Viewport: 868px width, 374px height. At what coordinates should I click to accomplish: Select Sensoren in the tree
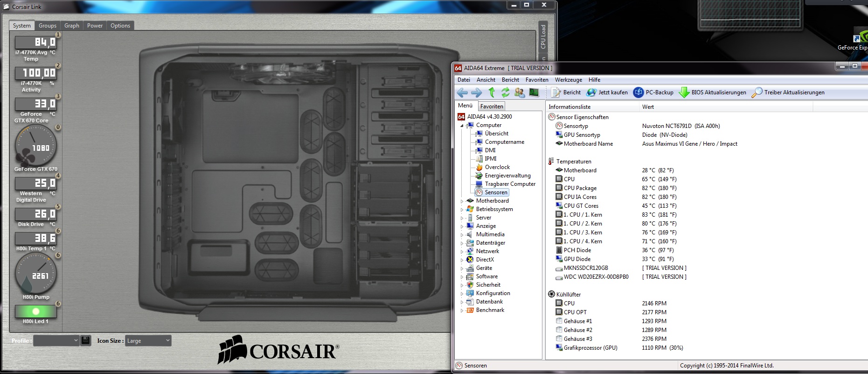(496, 192)
